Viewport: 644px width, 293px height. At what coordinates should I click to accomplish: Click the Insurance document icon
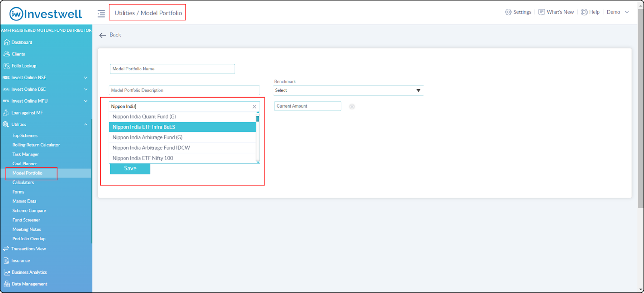tap(6, 260)
